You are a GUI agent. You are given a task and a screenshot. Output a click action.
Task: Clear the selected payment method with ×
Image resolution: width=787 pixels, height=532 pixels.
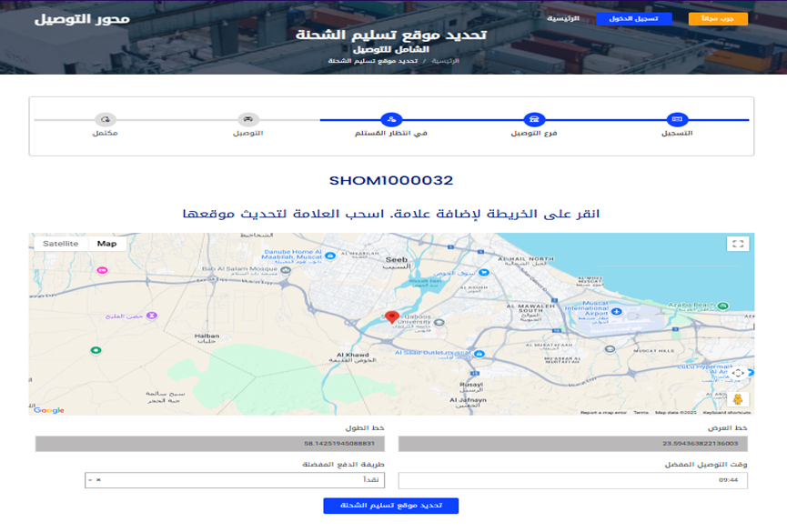pyautogui.click(x=98, y=481)
